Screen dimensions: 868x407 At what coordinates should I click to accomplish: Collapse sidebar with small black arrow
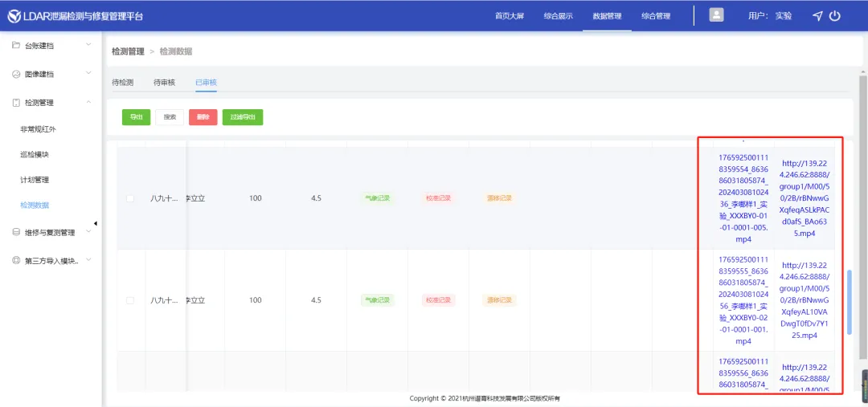click(96, 223)
